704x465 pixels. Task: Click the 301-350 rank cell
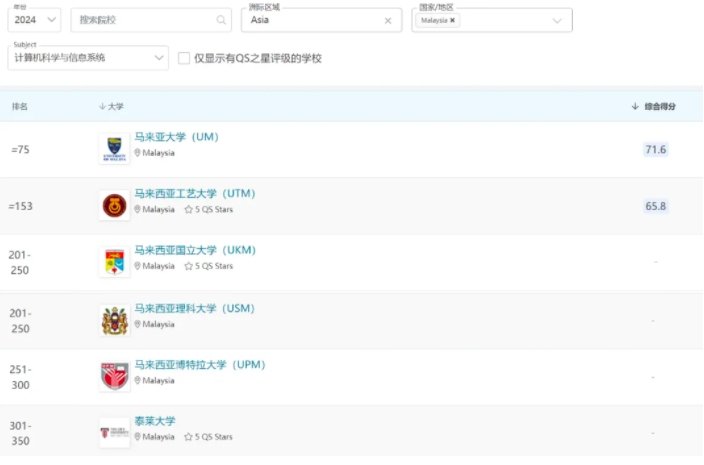point(20,433)
